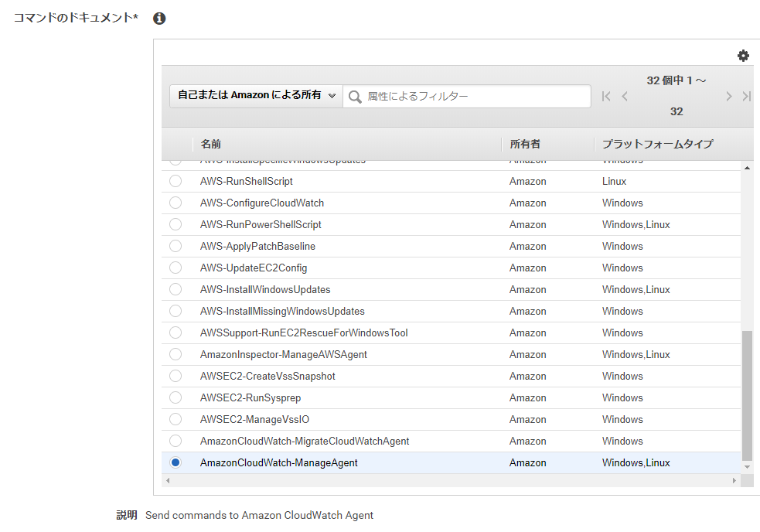Click the vertical scrollbar down arrow
The height and width of the screenshot is (532, 760).
(x=748, y=467)
